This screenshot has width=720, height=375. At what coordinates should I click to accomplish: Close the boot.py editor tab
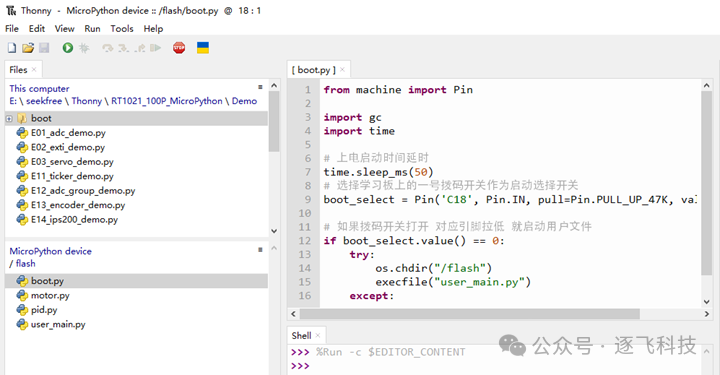tap(343, 69)
